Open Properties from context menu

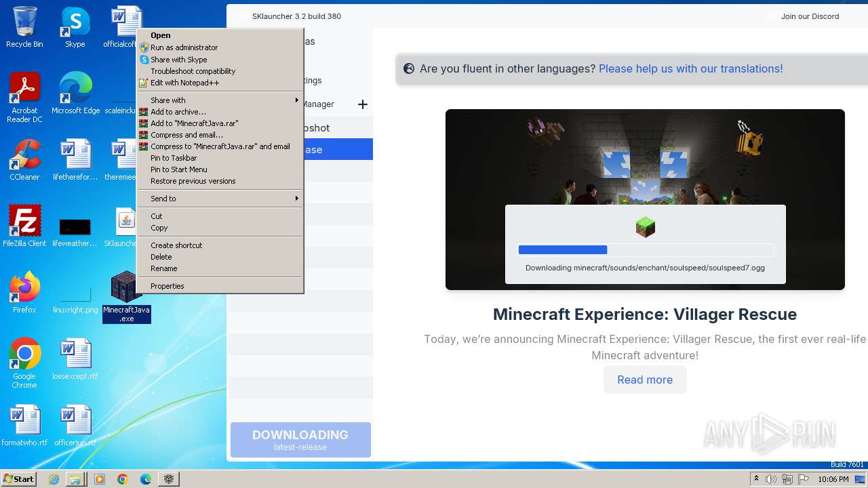(220, 286)
